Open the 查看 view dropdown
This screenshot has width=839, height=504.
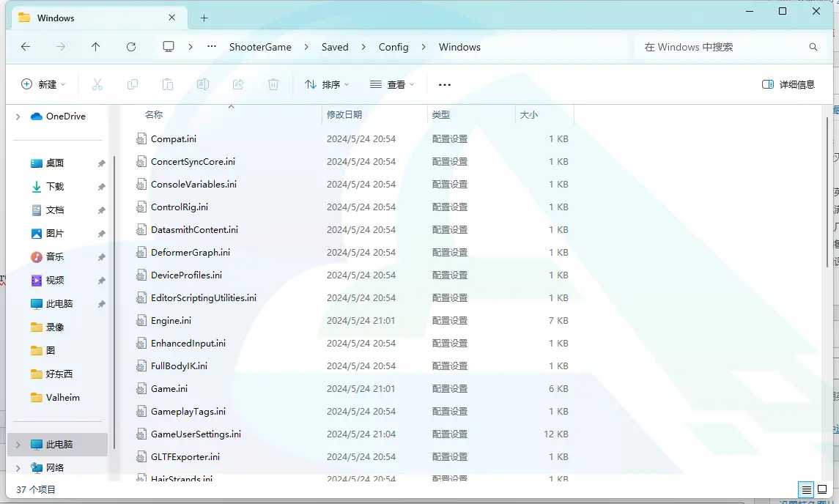[x=392, y=84]
